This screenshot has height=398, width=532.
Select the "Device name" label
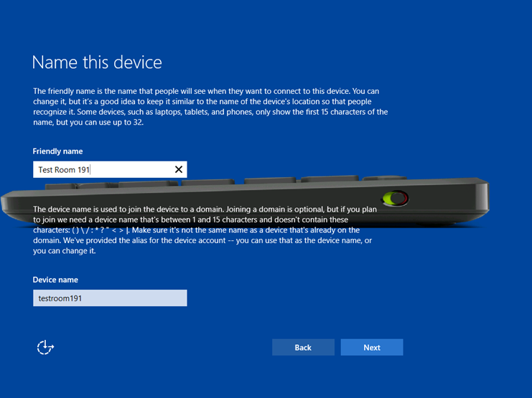pyautogui.click(x=55, y=280)
